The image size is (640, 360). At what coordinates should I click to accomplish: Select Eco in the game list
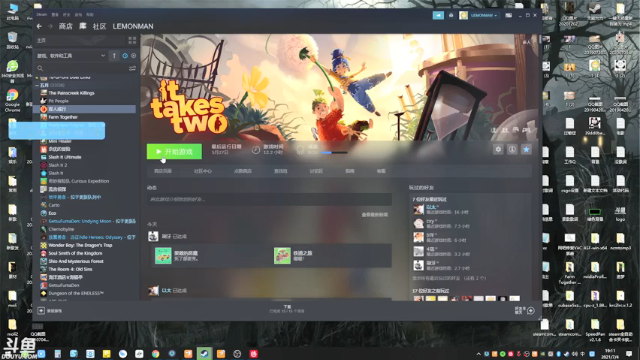(52, 213)
